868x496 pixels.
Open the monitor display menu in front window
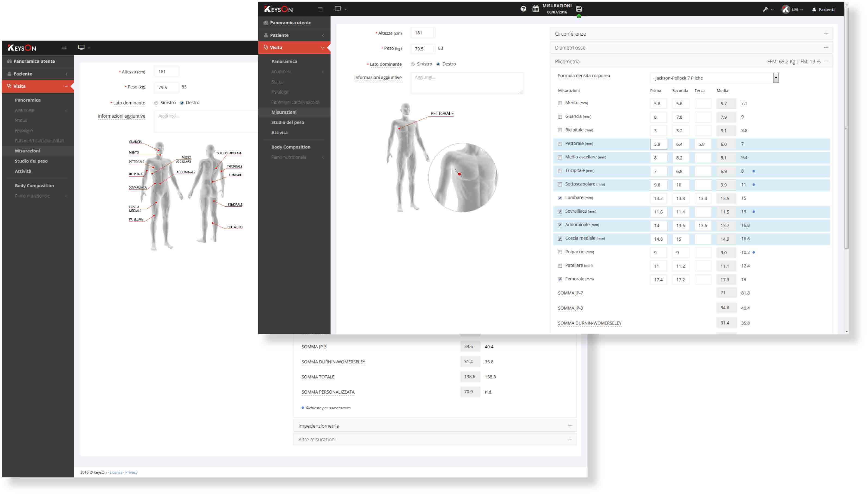tap(340, 9)
